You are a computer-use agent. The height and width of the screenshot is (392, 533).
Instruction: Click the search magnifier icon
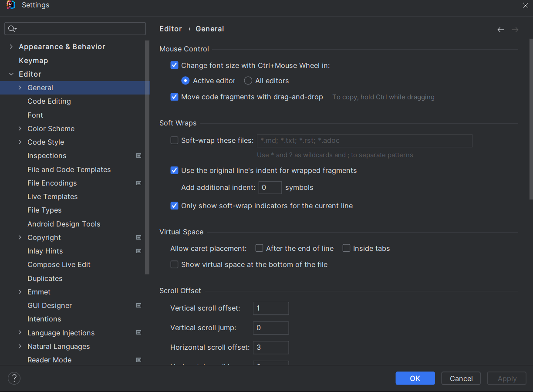tap(12, 29)
